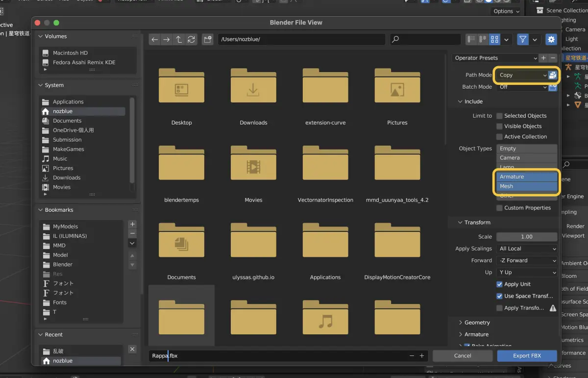Enable Active Collection limit
The height and width of the screenshot is (378, 588).
coord(499,137)
